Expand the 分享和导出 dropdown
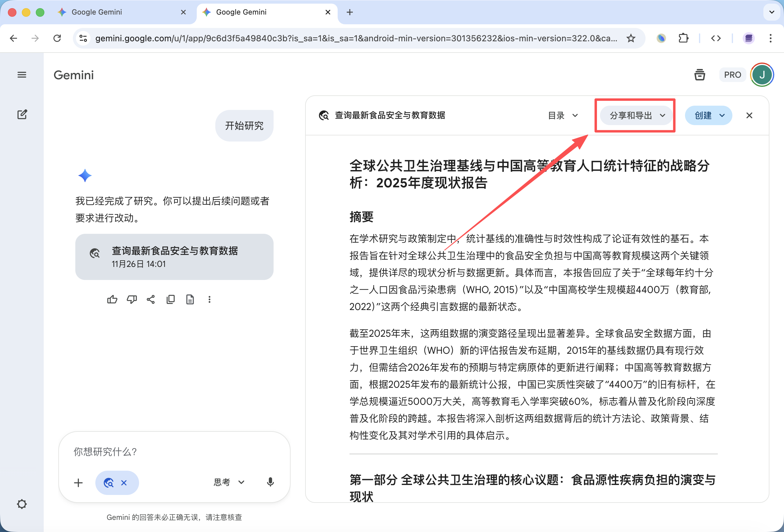Screen dimensions: 784x532 [x=636, y=115]
